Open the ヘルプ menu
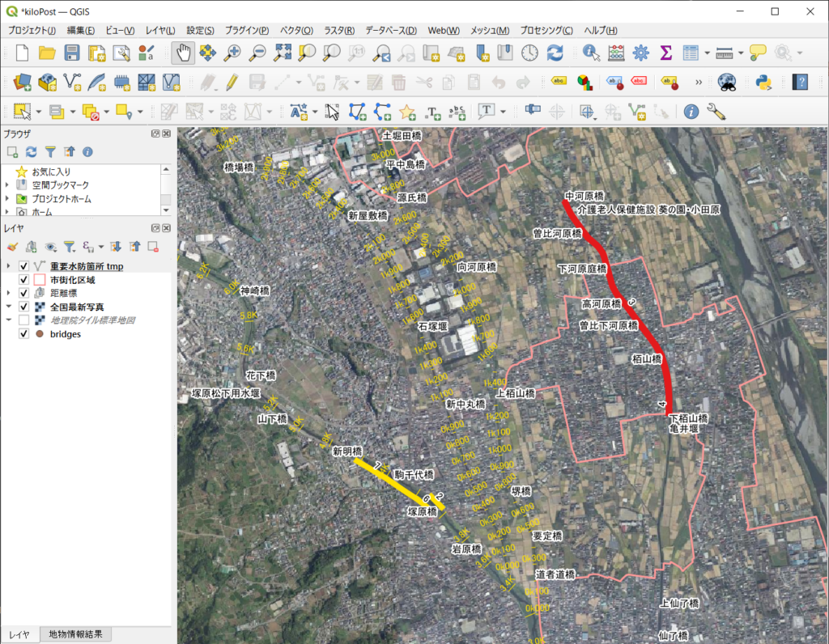Image resolution: width=829 pixels, height=644 pixels. coord(601,30)
